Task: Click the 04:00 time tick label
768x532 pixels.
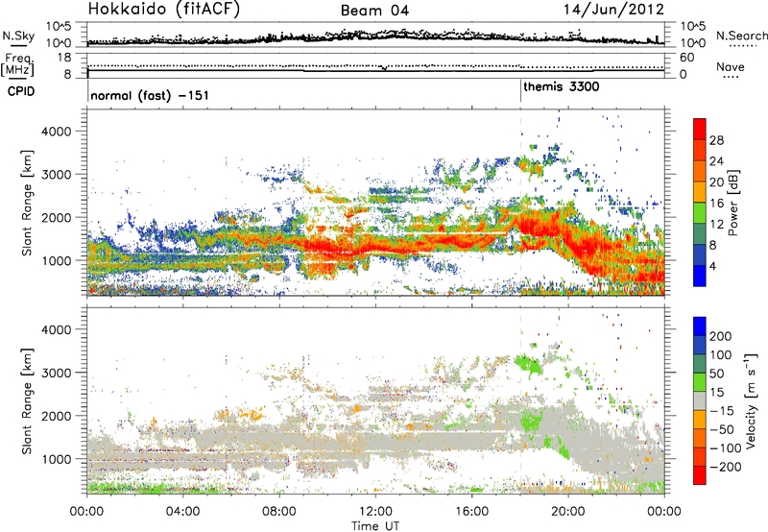Action: pyautogui.click(x=182, y=512)
